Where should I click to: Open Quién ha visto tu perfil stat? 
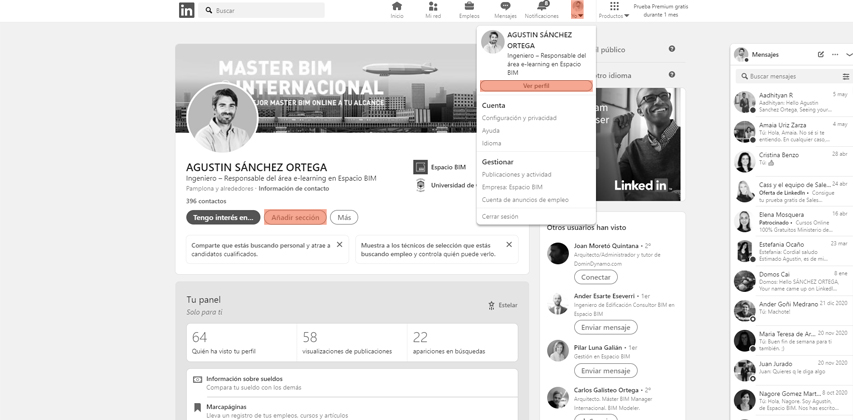[242, 342]
